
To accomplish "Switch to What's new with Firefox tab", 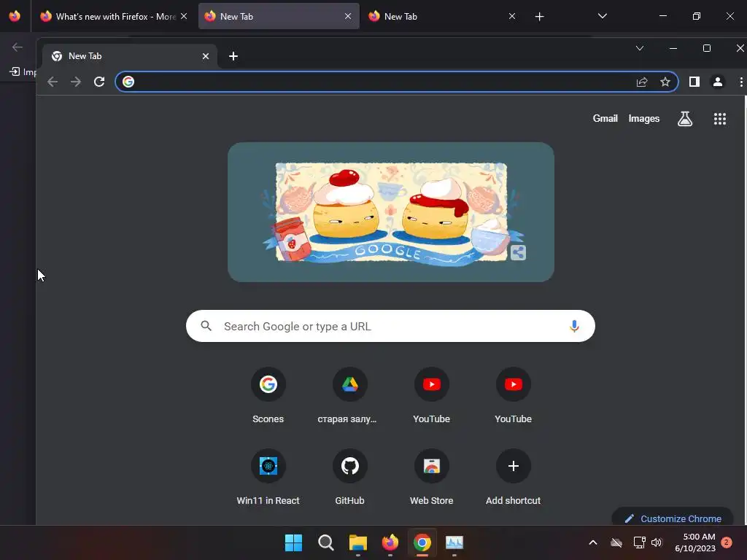I will click(x=113, y=17).
